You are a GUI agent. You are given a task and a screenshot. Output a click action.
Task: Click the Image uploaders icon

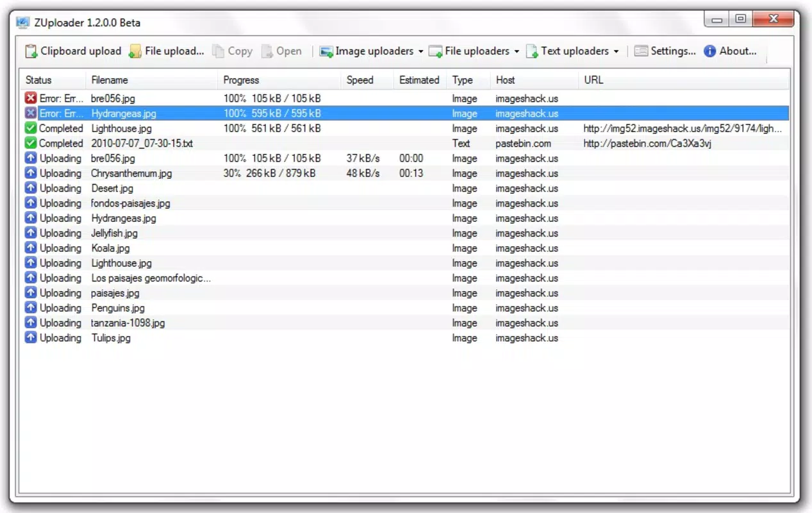[326, 51]
